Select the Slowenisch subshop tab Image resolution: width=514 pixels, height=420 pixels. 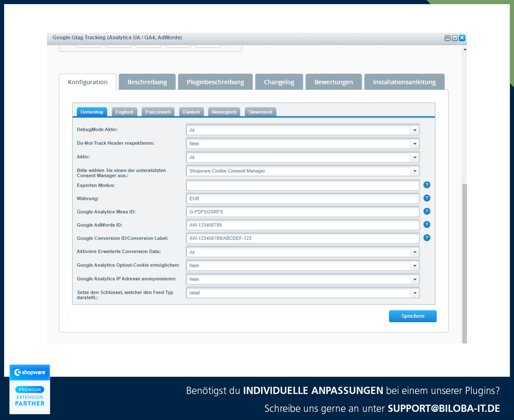[260, 112]
